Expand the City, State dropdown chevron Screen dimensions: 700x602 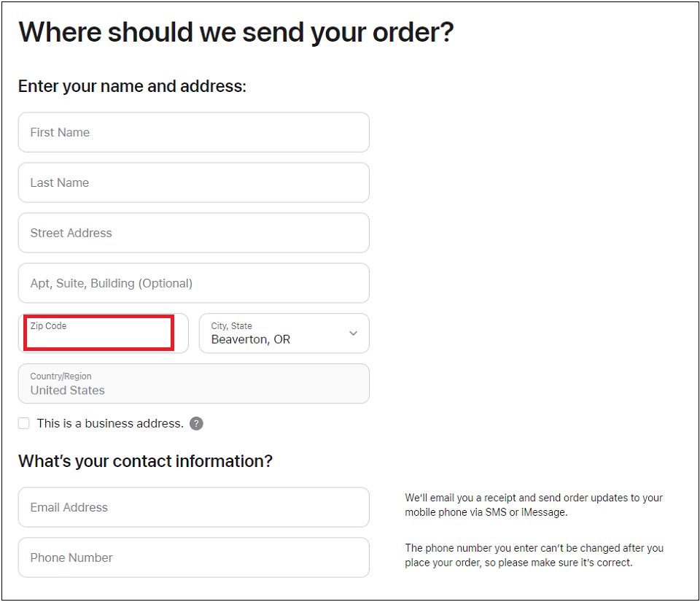(x=353, y=333)
